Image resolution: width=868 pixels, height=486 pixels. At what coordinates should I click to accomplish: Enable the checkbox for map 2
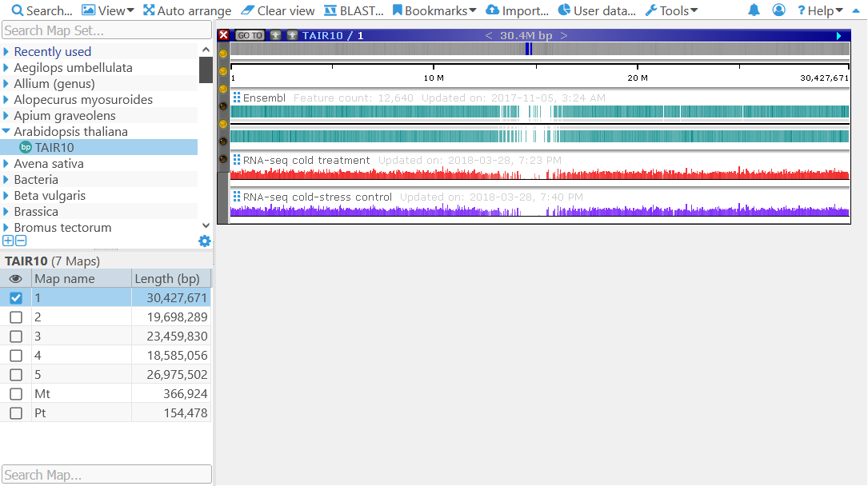pyautogui.click(x=16, y=317)
